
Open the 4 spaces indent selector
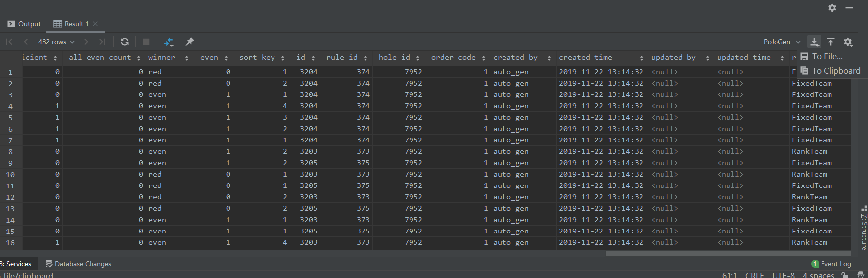tap(819, 275)
